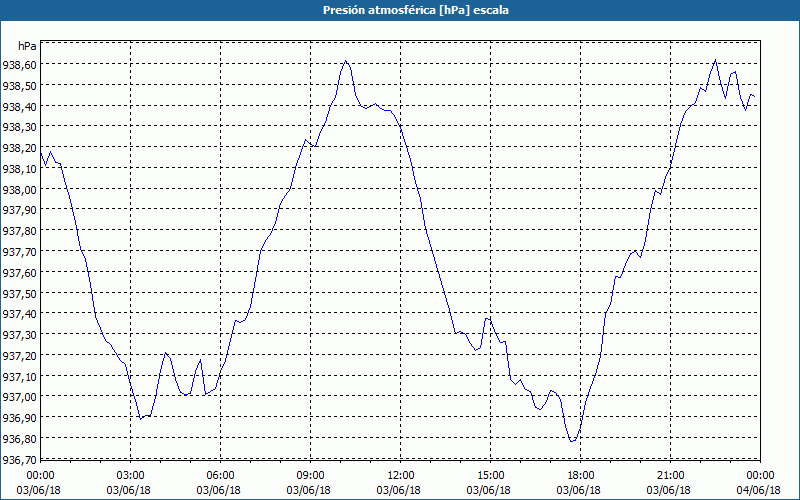
Task: Click the 'hPa' unit label
Action: point(28,46)
